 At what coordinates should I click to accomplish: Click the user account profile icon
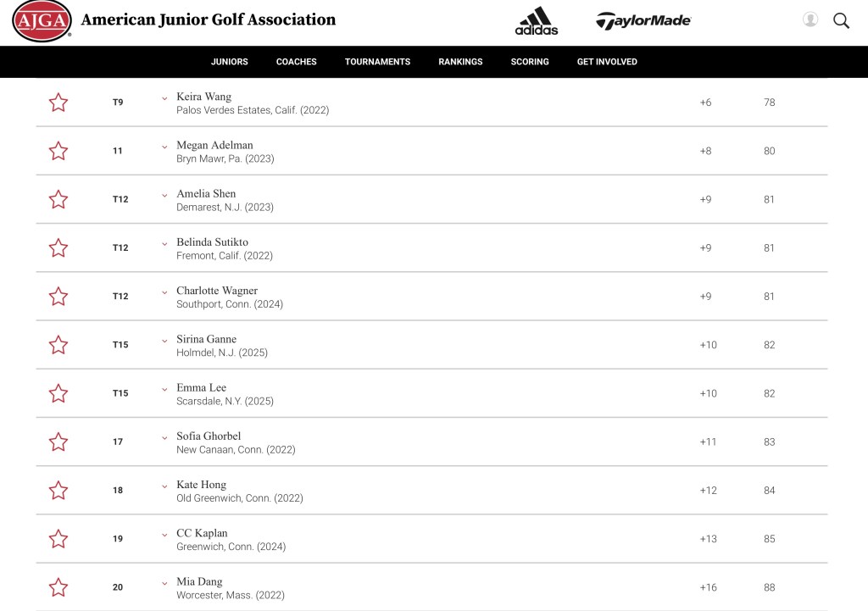coord(810,19)
